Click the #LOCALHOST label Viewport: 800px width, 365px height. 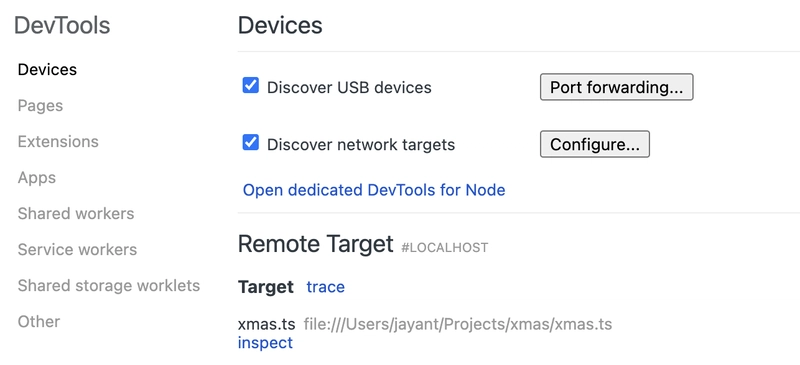(x=445, y=248)
